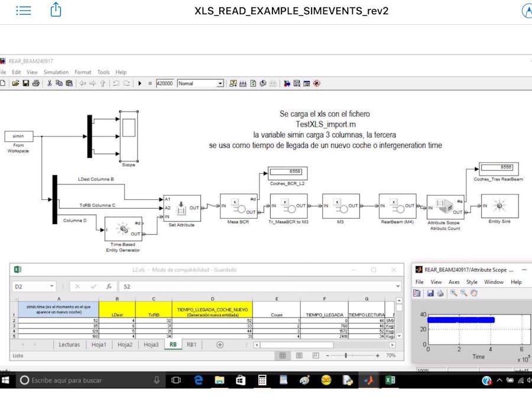
Task: Select the Print icon in Simulink toolbar
Action: [37, 83]
